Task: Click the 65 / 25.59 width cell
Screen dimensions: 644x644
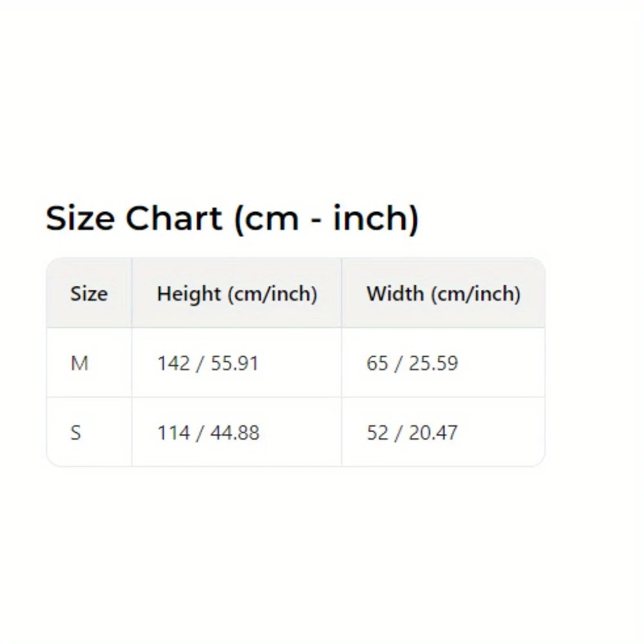Action: 412,363
